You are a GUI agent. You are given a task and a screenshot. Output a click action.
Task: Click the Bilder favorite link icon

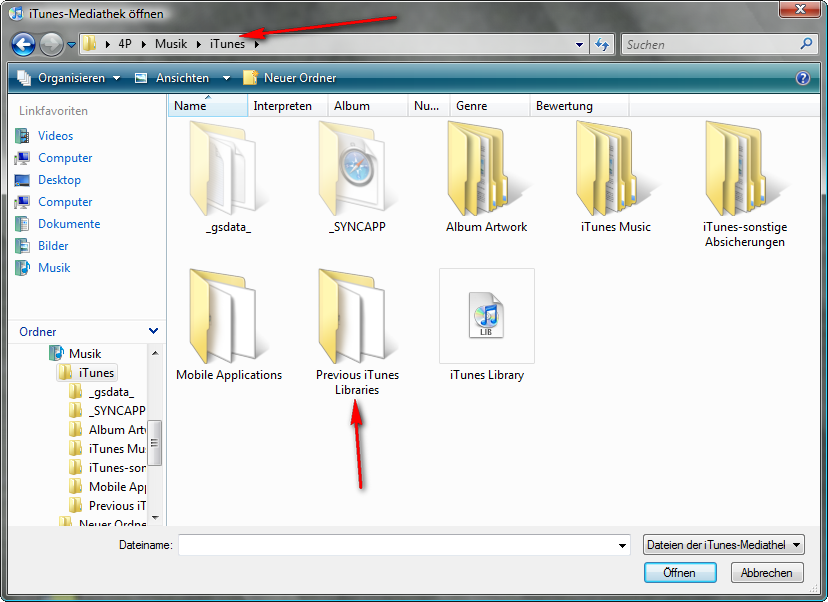coord(22,246)
